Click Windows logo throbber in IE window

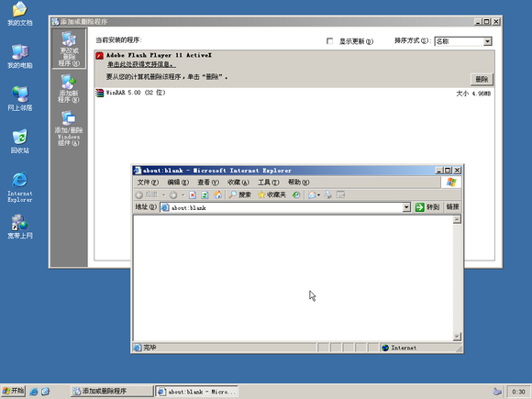click(x=451, y=183)
